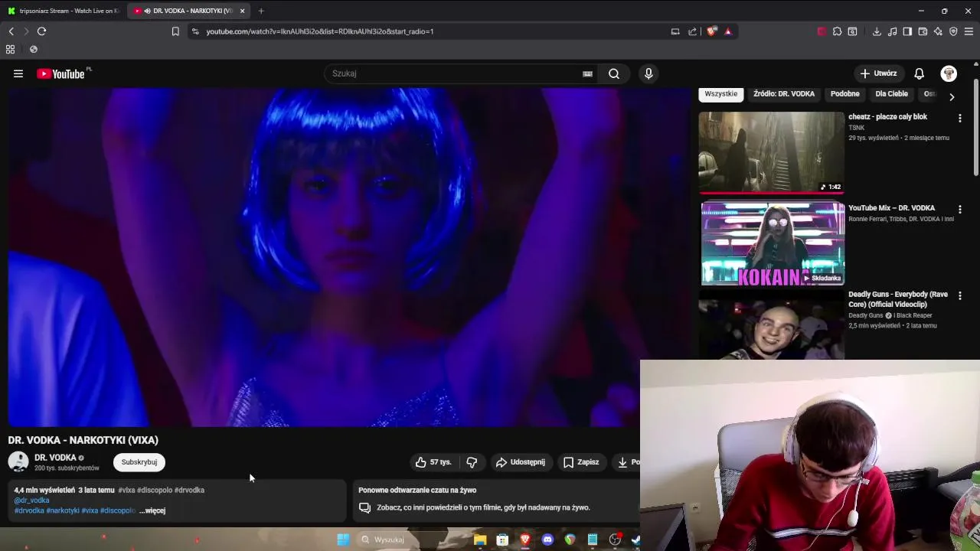The image size is (980, 551).
Task: Open the account avatar menu
Action: click(x=949, y=73)
